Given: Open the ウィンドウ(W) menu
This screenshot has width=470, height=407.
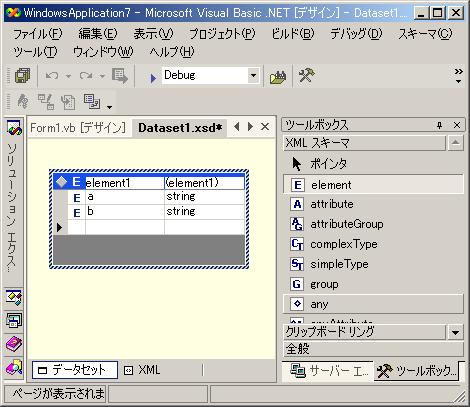Looking at the screenshot, I should (x=103, y=52).
